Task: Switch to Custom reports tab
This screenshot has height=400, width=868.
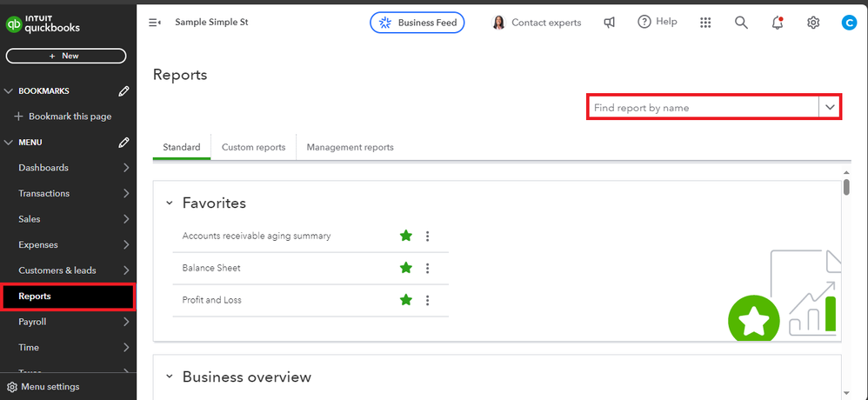Action: [x=253, y=147]
